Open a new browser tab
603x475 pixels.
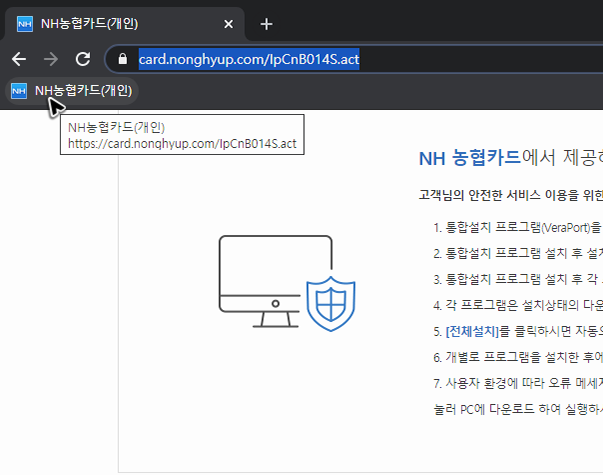266,24
